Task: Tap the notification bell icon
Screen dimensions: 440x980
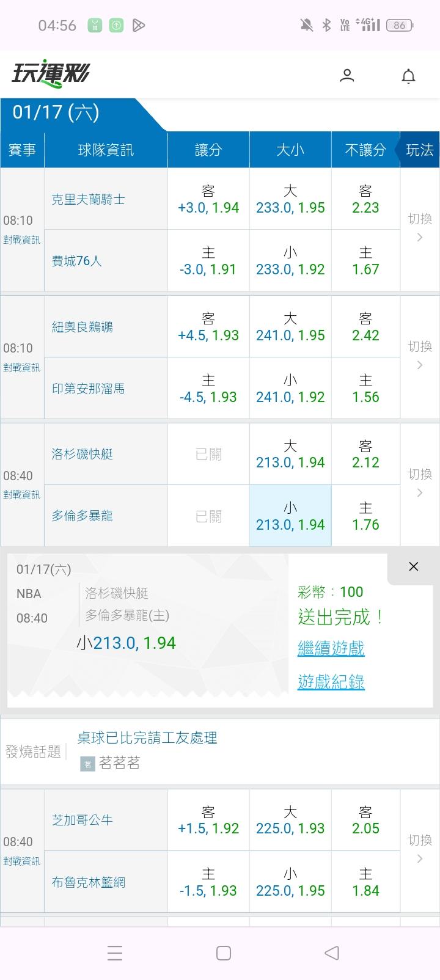Action: pos(408,76)
